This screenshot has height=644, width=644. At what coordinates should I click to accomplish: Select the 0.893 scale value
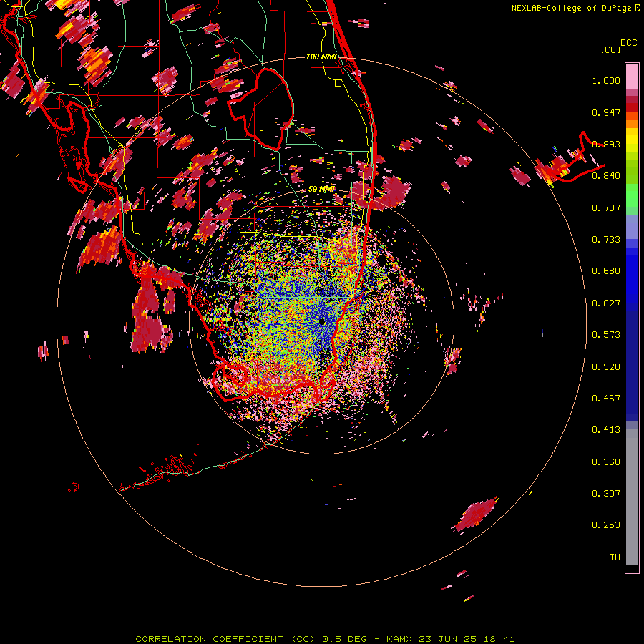point(606,144)
